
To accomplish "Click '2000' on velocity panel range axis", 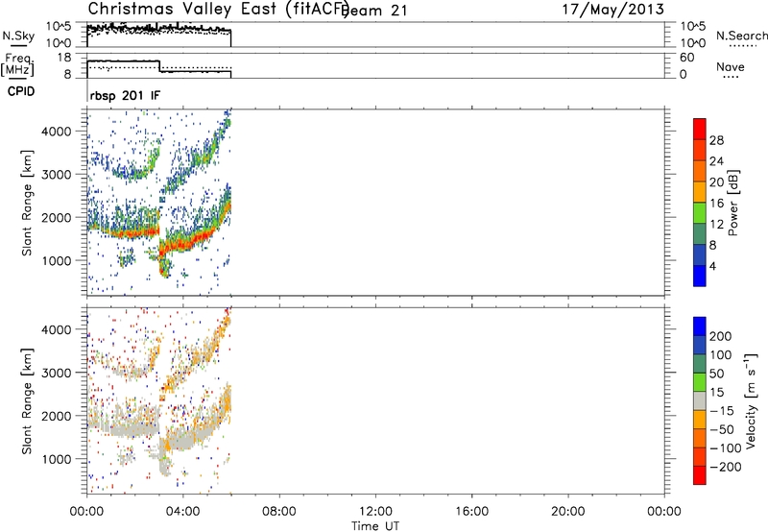I will point(57,416).
